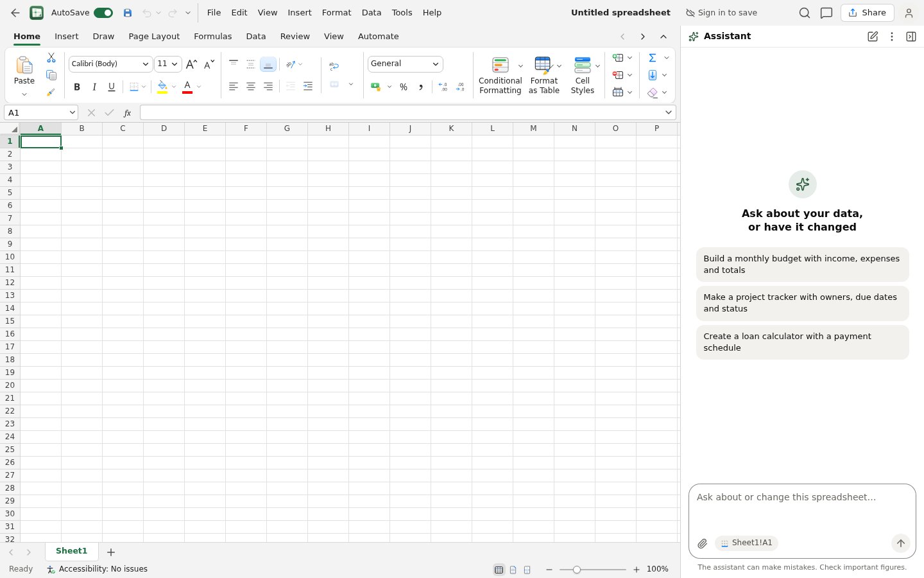Open the Data menu in the menu bar
Image resolution: width=924 pixels, height=578 pixels.
[x=372, y=13]
